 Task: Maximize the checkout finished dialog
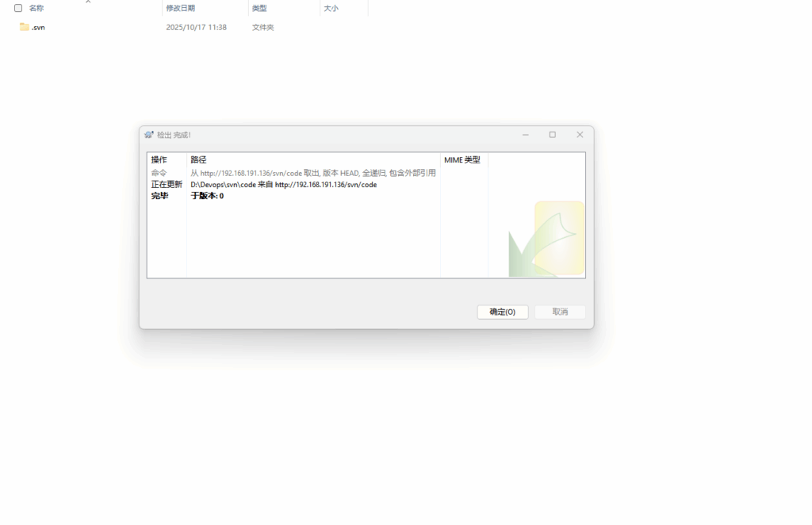(x=553, y=135)
